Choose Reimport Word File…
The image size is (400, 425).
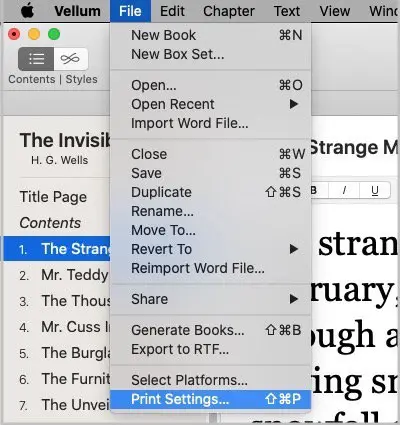tap(210, 268)
